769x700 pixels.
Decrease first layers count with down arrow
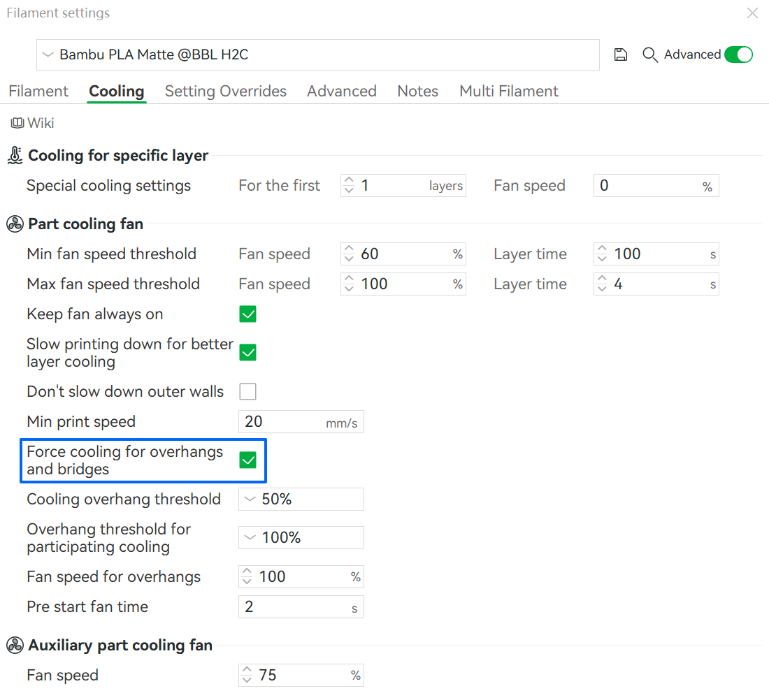[349, 191]
